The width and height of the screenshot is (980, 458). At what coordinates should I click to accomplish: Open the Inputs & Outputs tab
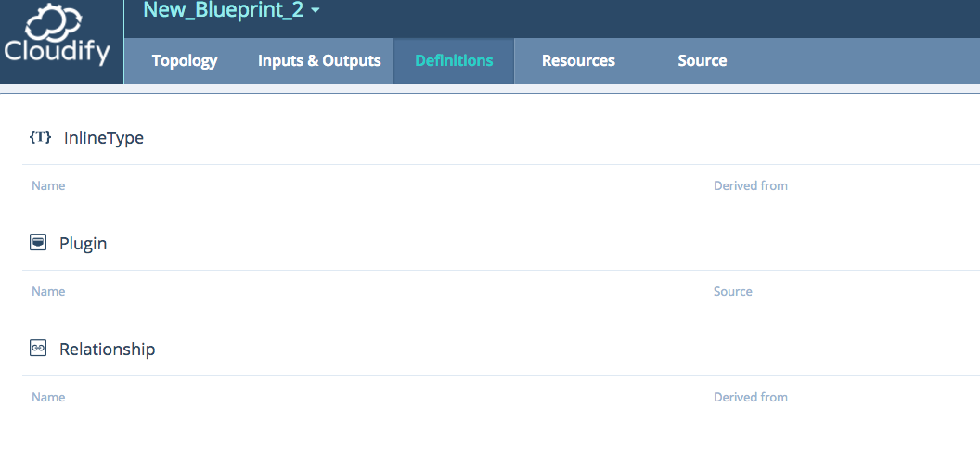point(319,60)
